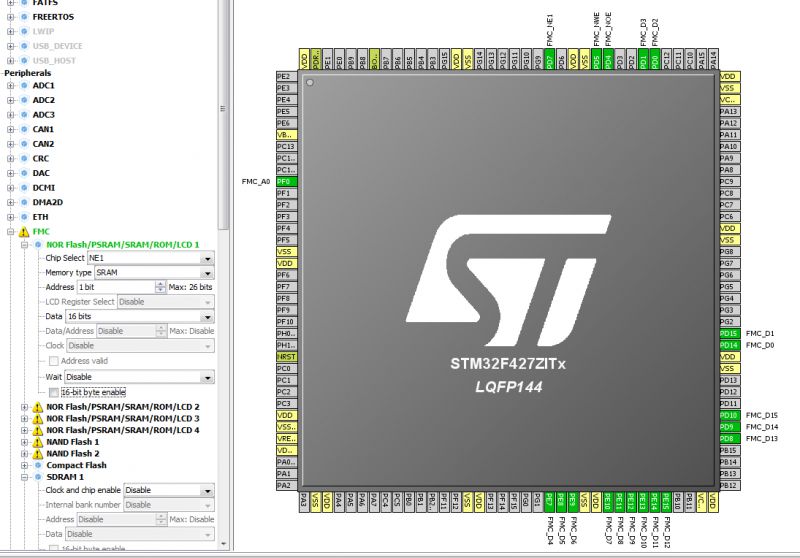
Task: Click the PA0 pin on the chip
Action: (286, 462)
